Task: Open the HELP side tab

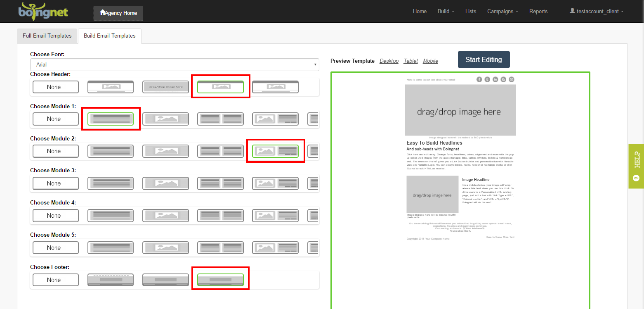Action: pos(636,166)
